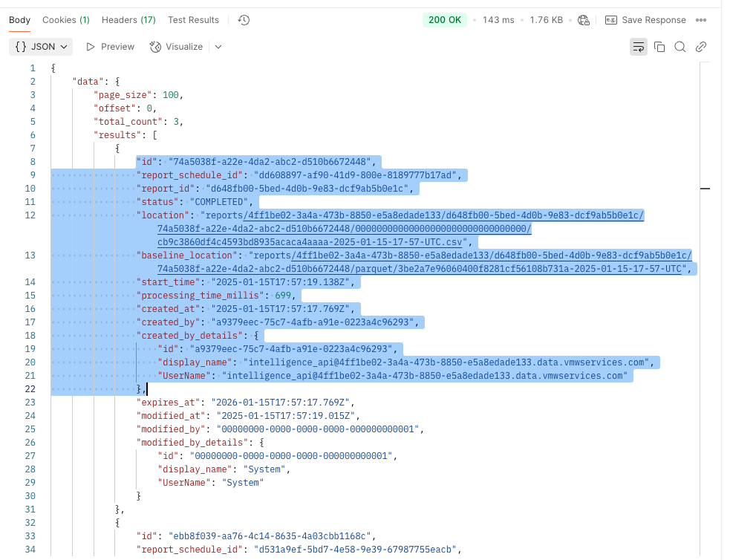Image resolution: width=730 pixels, height=560 pixels.
Task: Click the 200 OK status badge
Action: [444, 20]
